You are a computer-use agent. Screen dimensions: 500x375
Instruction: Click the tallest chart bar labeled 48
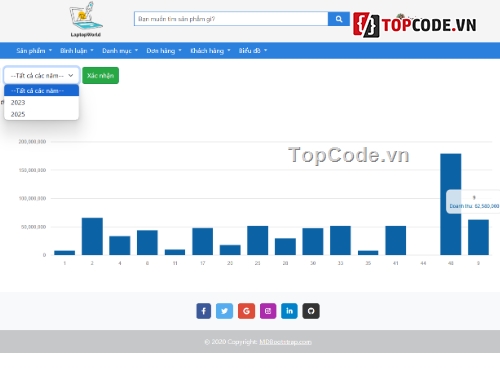click(x=451, y=204)
